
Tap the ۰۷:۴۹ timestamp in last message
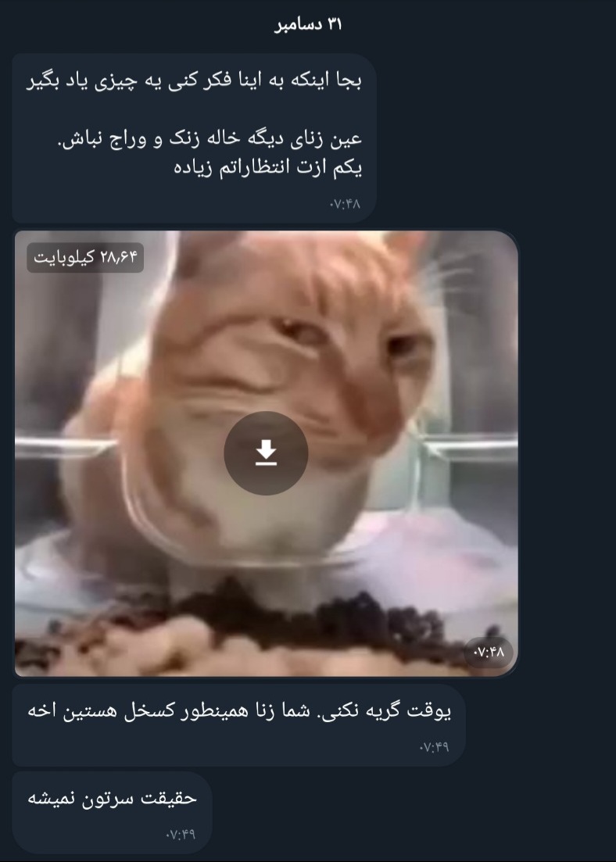[181, 835]
